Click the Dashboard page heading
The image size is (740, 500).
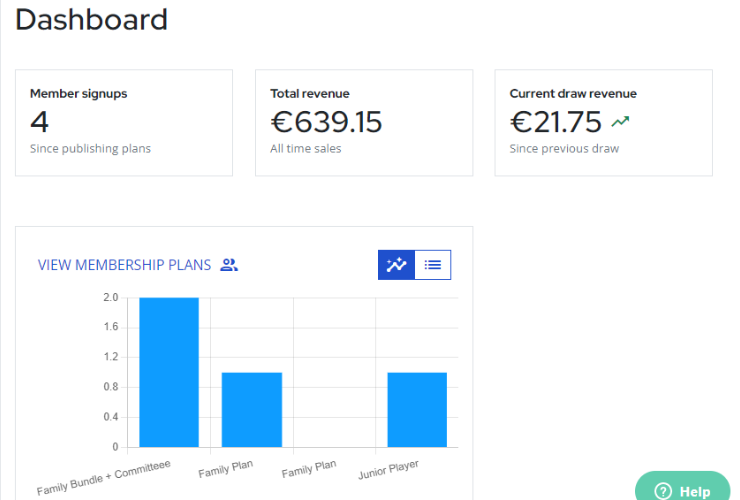[x=92, y=20]
